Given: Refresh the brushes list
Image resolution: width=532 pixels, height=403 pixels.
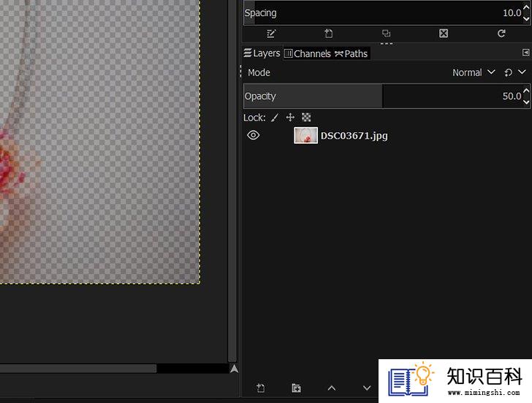Looking at the screenshot, I should click(501, 33).
